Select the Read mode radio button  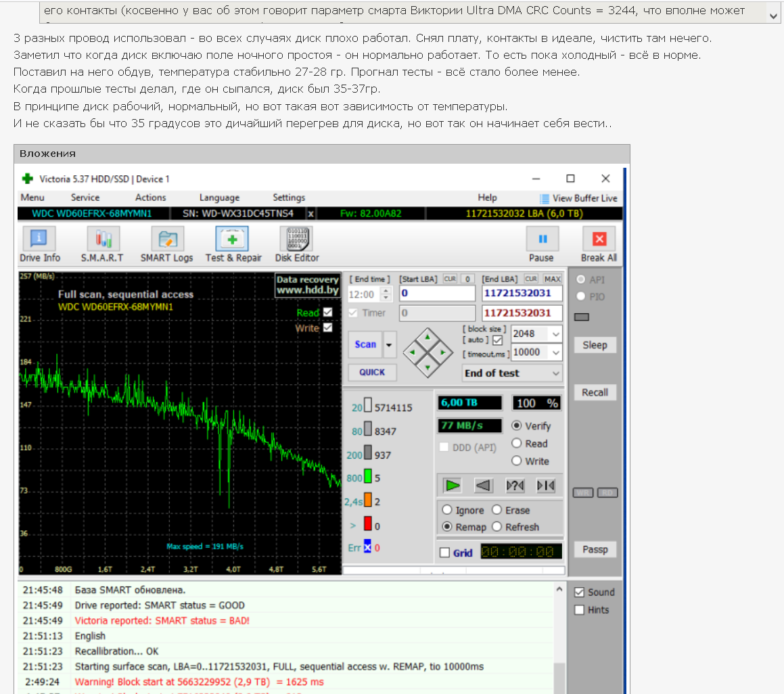click(517, 443)
